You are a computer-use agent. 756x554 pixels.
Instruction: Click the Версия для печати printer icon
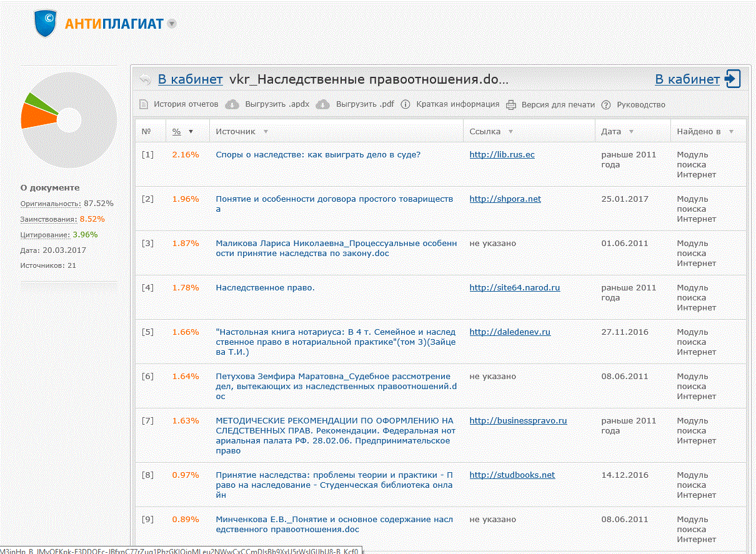click(x=511, y=104)
